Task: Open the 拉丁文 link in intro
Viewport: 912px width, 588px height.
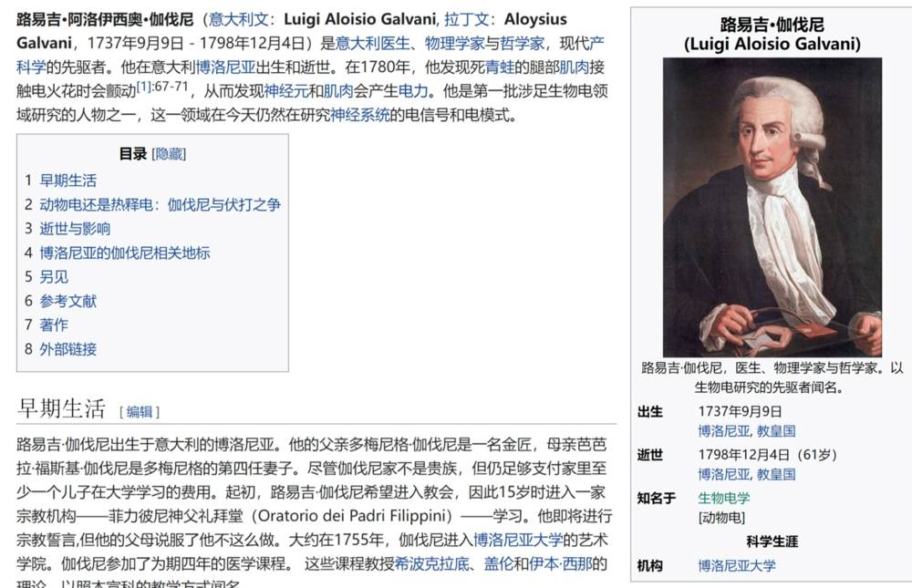Action: 467,19
